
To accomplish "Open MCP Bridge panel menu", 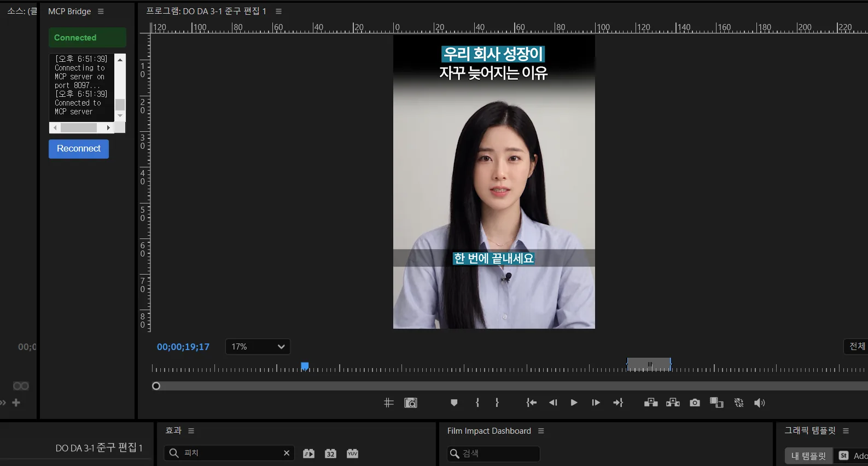I will [x=101, y=11].
